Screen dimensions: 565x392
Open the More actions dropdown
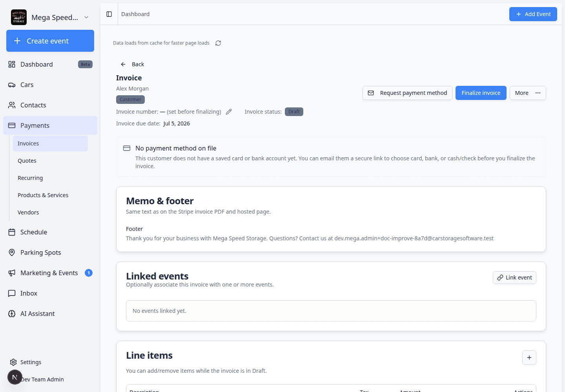click(x=528, y=93)
